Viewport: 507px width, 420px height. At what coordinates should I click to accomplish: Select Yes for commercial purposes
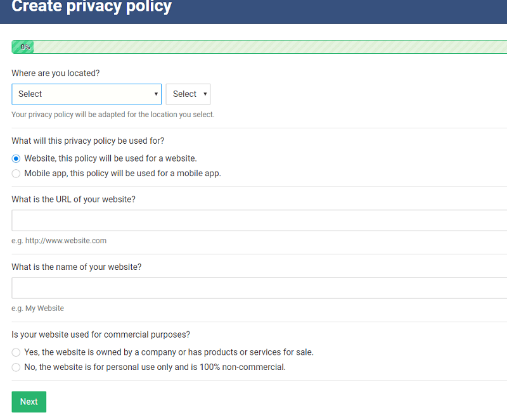16,352
